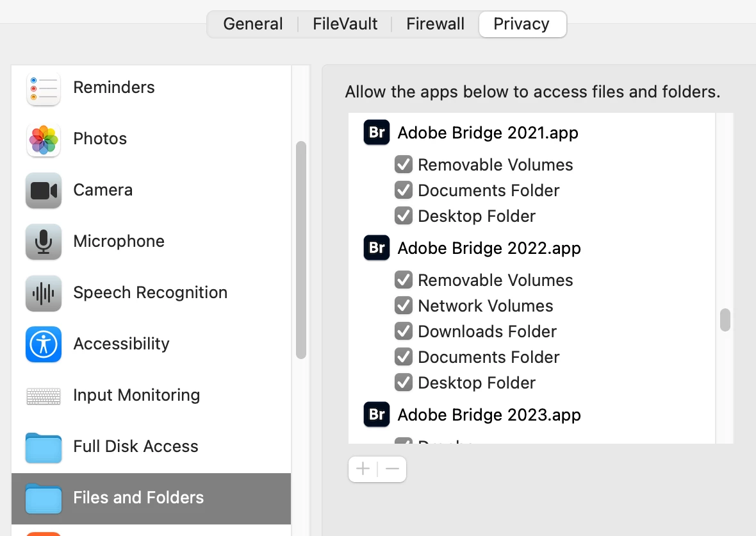Uncheck Documents Folder for Bridge 2021
Screen dimensions: 756x536
[404, 190]
